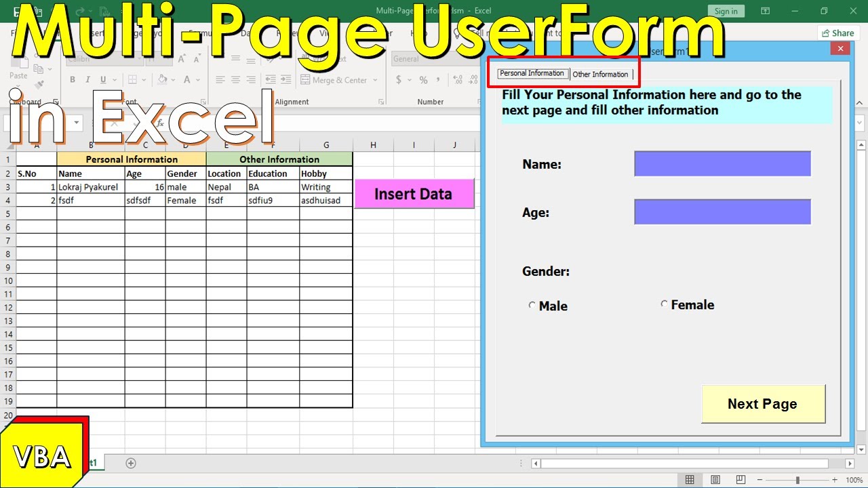Toggle Bold formatting in Font group
This screenshot has width=868, height=488.
point(73,80)
